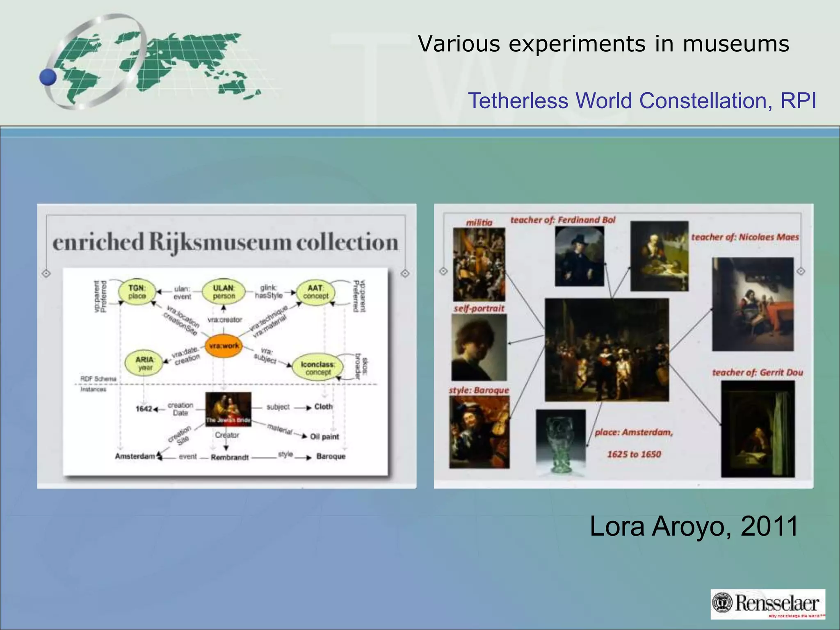The image size is (840, 630).
Task: Click the Ferdinand Bol portrait thumbnail
Action: click(580, 256)
